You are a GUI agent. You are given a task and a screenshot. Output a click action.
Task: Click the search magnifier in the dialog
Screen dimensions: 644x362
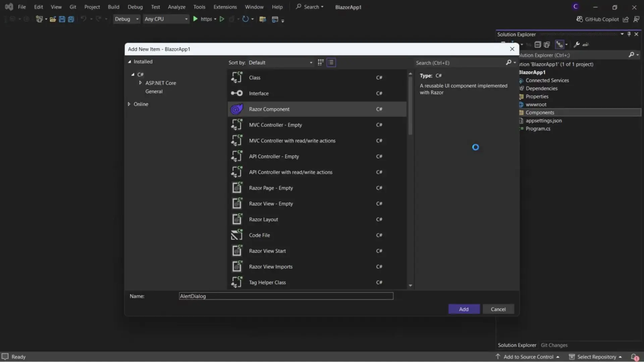[509, 63]
